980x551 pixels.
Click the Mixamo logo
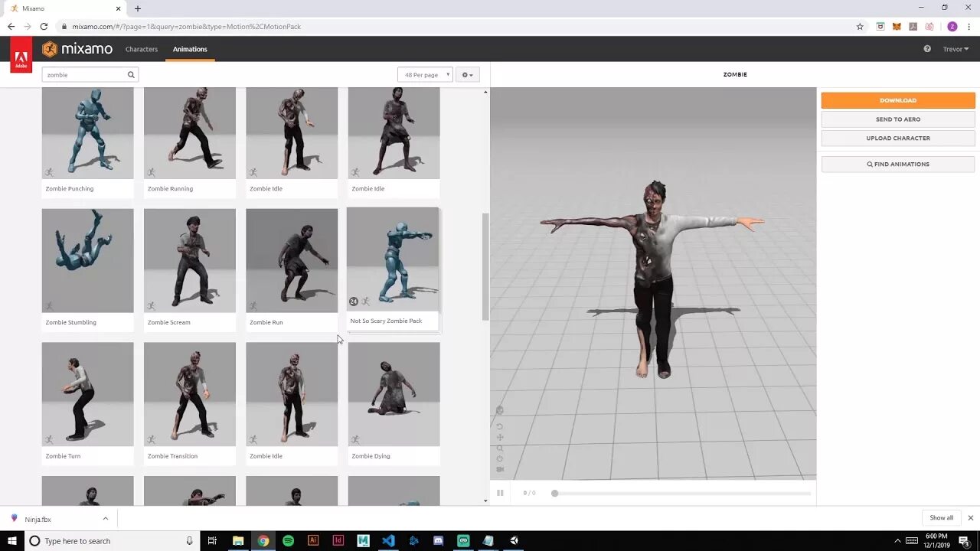(77, 49)
